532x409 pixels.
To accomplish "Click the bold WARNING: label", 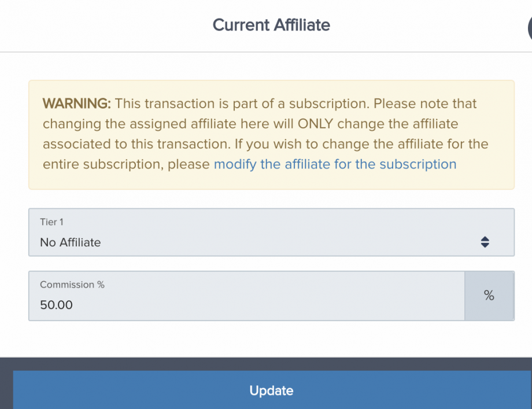I will 76,104.
